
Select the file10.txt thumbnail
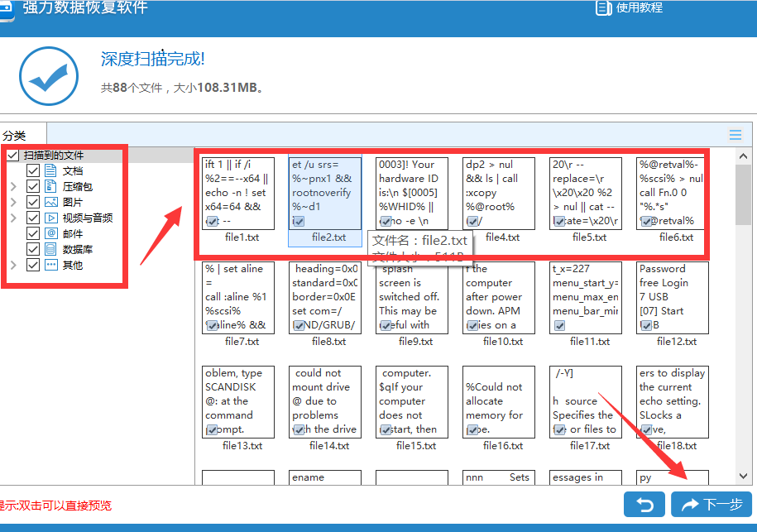coord(499,298)
